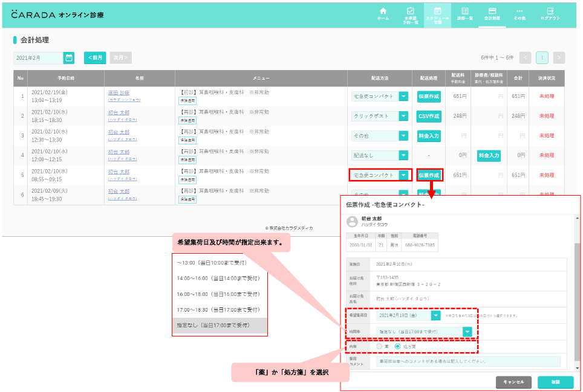Expand the 希望集荷日 date dropdown

[436, 315]
